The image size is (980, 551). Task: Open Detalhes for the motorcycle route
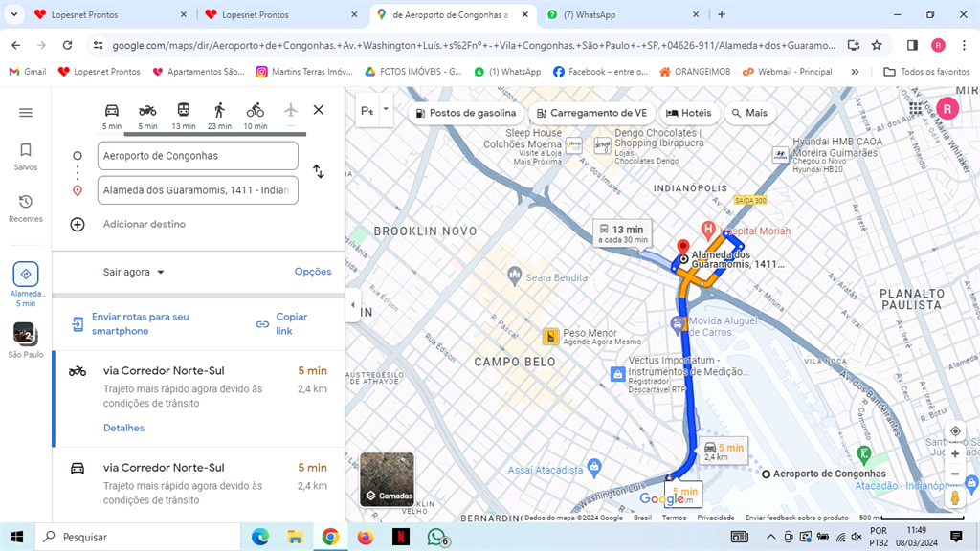(x=123, y=428)
